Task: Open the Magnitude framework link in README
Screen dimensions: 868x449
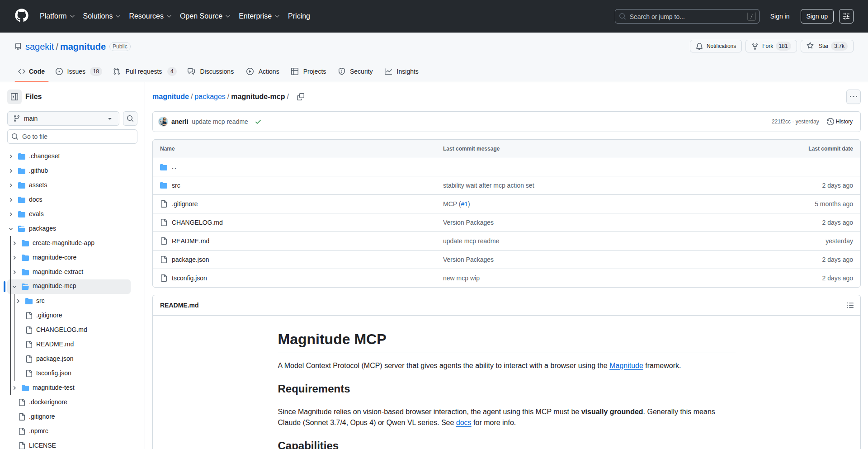Action: (626, 366)
